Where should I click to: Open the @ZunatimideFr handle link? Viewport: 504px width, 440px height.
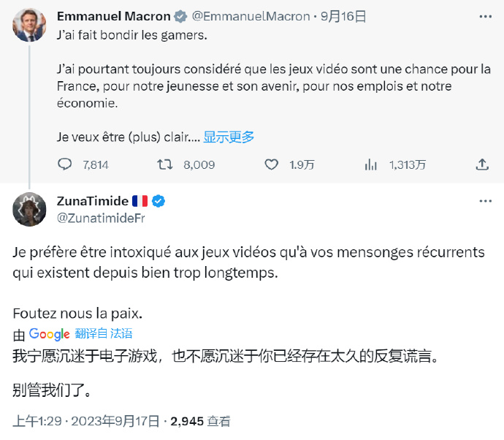[x=99, y=217]
